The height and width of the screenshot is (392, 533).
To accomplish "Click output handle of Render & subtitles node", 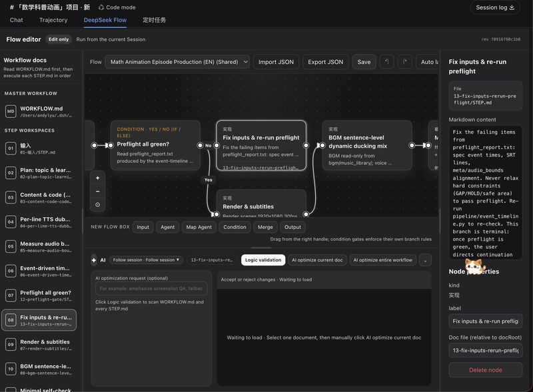I will pyautogui.click(x=306, y=214).
